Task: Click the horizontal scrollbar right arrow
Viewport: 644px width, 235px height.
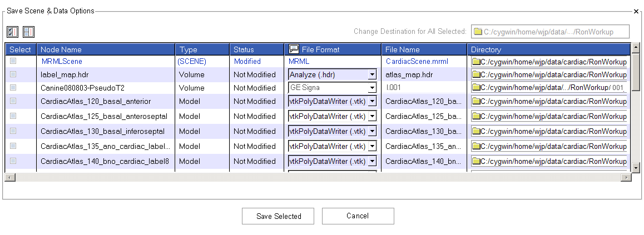Action: point(626,177)
